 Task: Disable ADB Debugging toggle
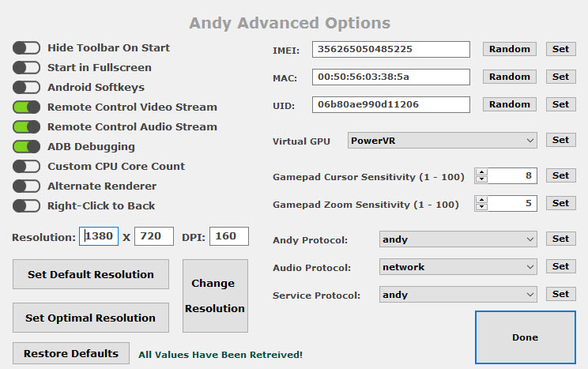26,146
